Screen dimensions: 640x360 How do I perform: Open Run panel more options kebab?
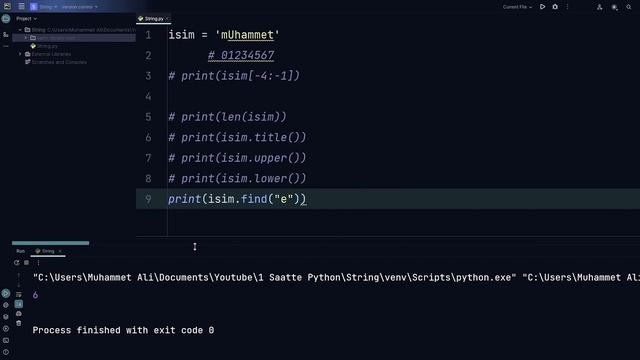pyautogui.click(x=38, y=263)
